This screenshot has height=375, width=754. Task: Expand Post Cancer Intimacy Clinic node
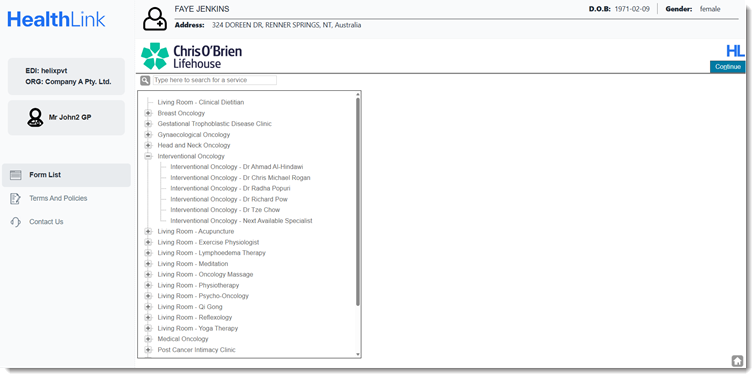pos(148,350)
